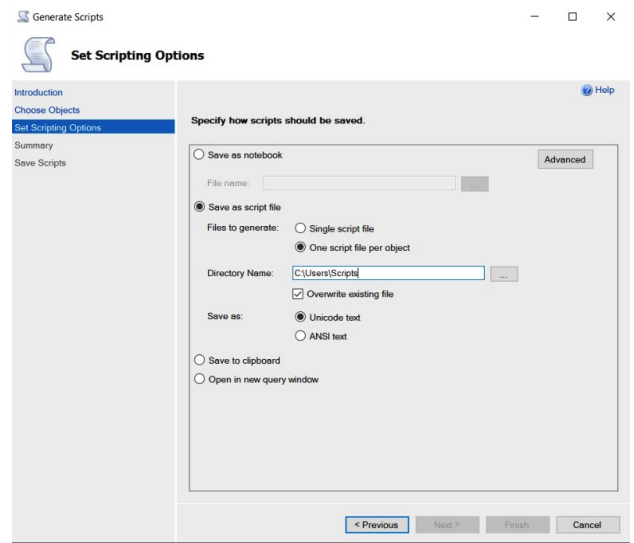Image resolution: width=634 pixels, height=543 pixels.
Task: Go to the Choose Objects step
Action: click(x=46, y=109)
